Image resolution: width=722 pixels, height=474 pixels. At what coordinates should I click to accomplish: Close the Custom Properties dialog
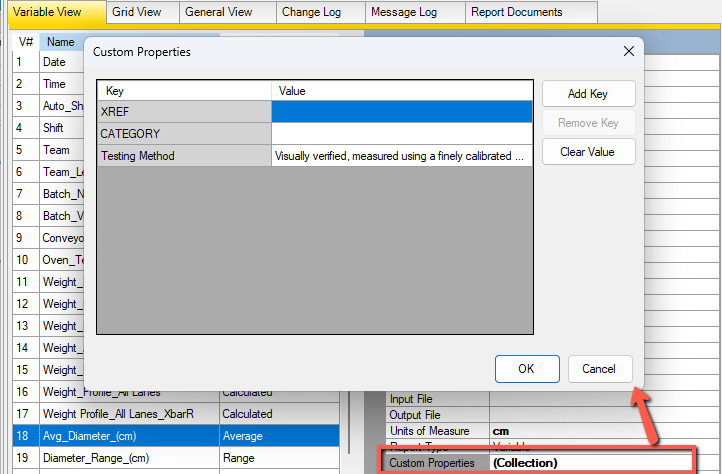point(628,51)
